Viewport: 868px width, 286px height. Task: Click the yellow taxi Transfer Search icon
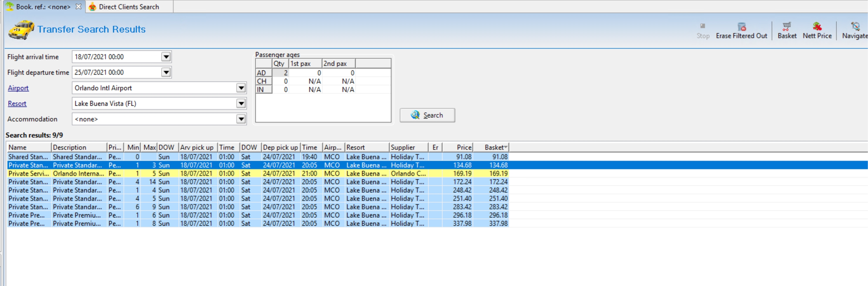(21, 30)
